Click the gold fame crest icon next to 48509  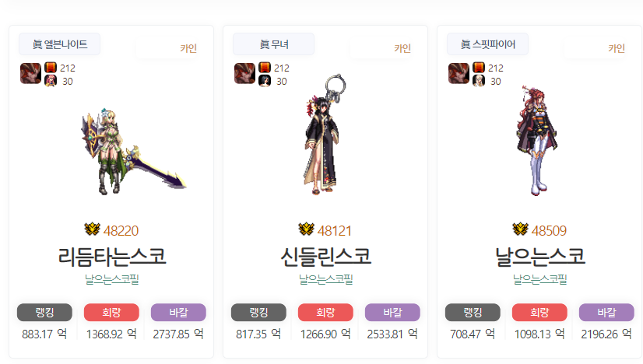pos(520,229)
